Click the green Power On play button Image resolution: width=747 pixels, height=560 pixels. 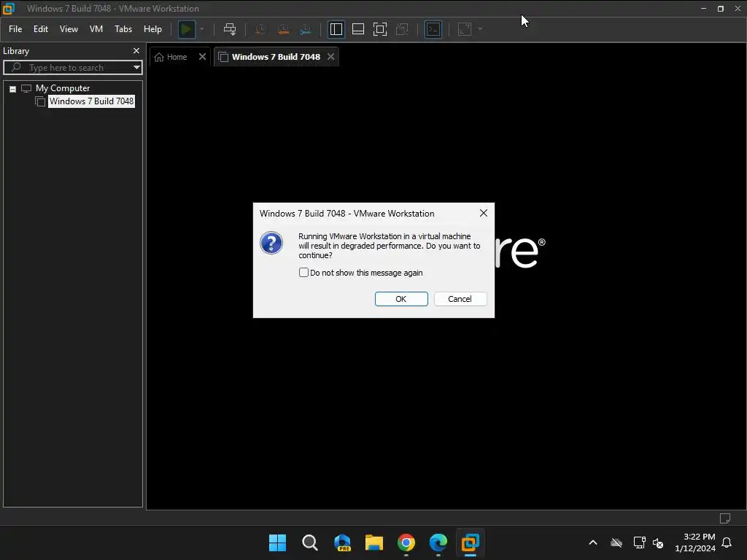pos(186,29)
